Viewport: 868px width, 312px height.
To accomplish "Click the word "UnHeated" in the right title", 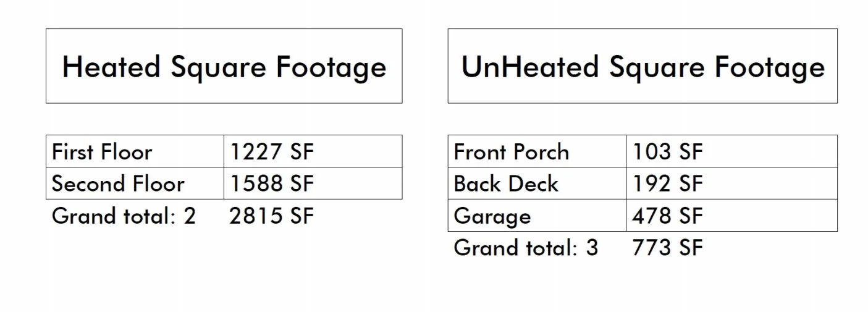I will point(530,67).
